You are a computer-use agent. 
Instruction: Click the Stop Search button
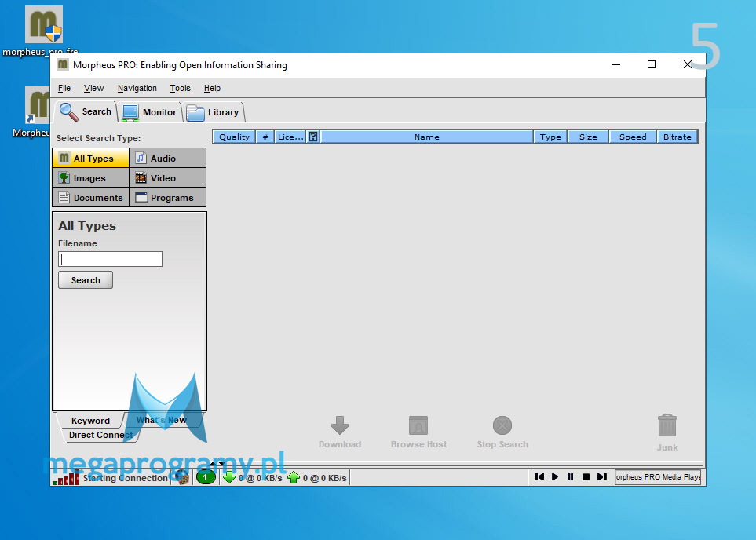[502, 432]
